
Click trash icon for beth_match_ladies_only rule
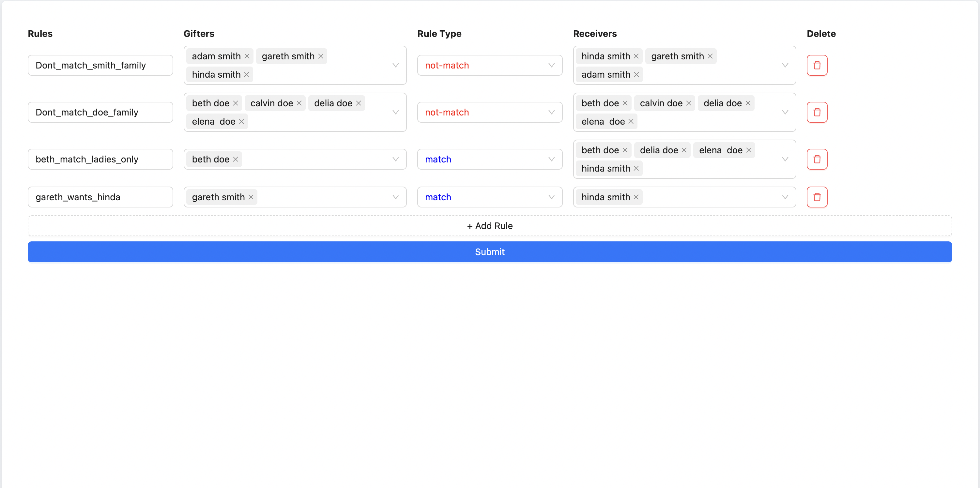pos(817,159)
